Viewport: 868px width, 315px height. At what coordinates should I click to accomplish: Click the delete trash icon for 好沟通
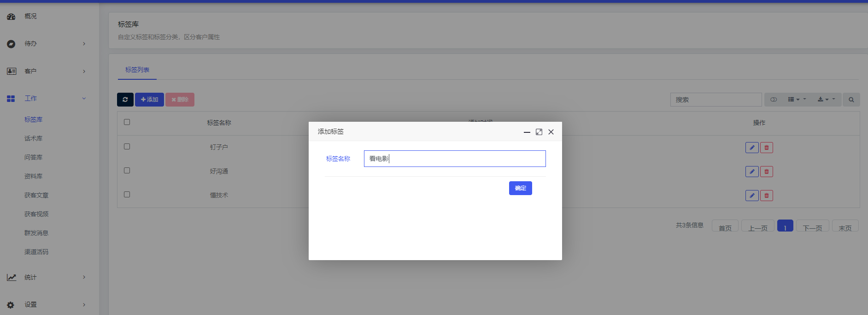pyautogui.click(x=766, y=172)
